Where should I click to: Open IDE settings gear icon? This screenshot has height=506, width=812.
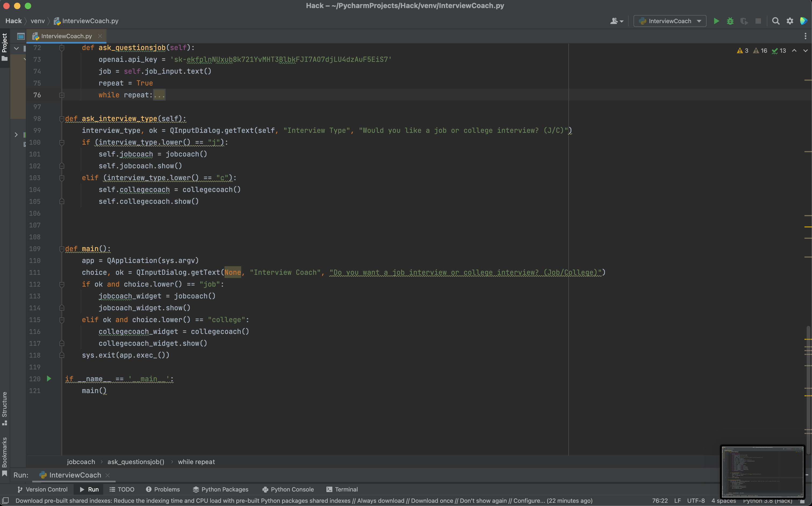point(790,21)
